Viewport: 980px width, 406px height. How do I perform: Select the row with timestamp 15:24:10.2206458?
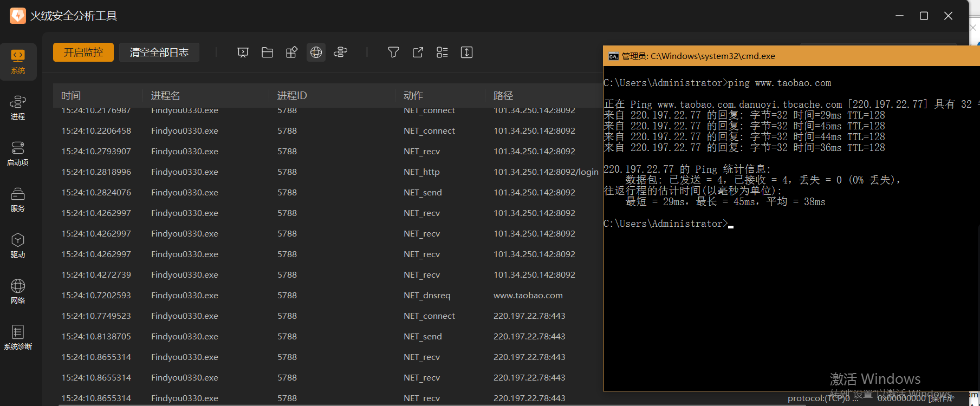click(328, 131)
